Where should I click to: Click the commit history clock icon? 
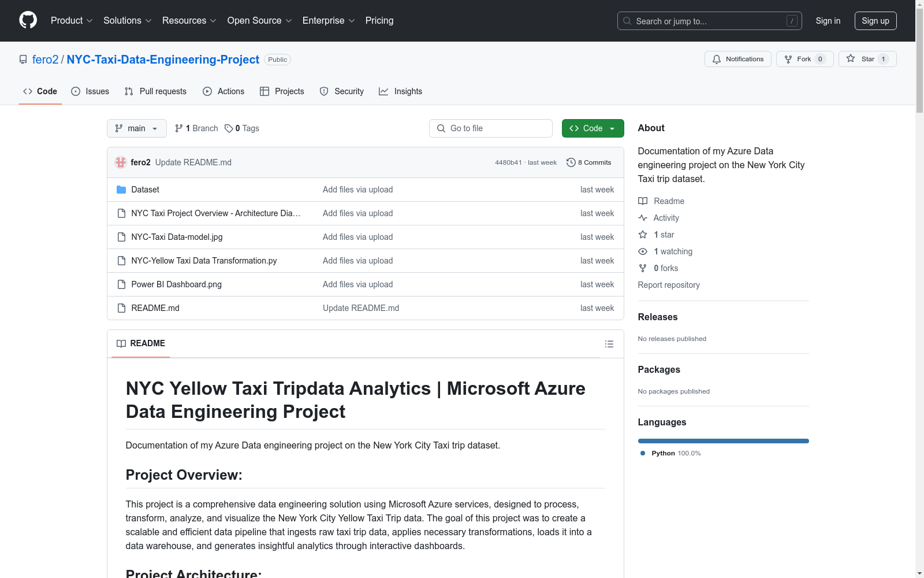[x=571, y=162]
